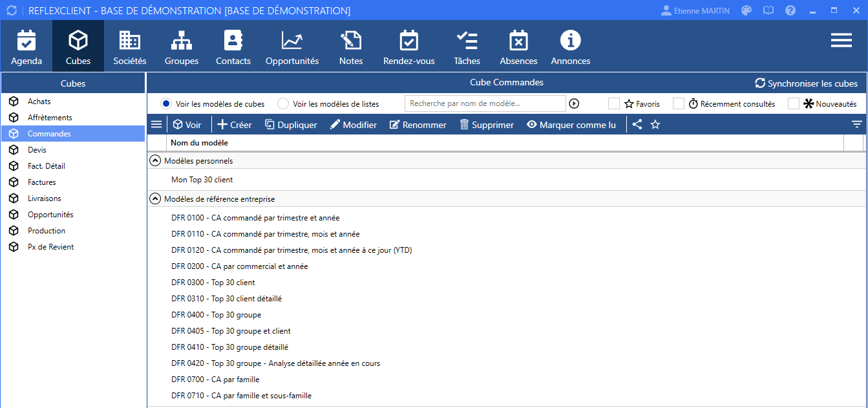Collapse the Modèles personnels group
Viewport: 868px width, 408px height.
[x=155, y=160]
